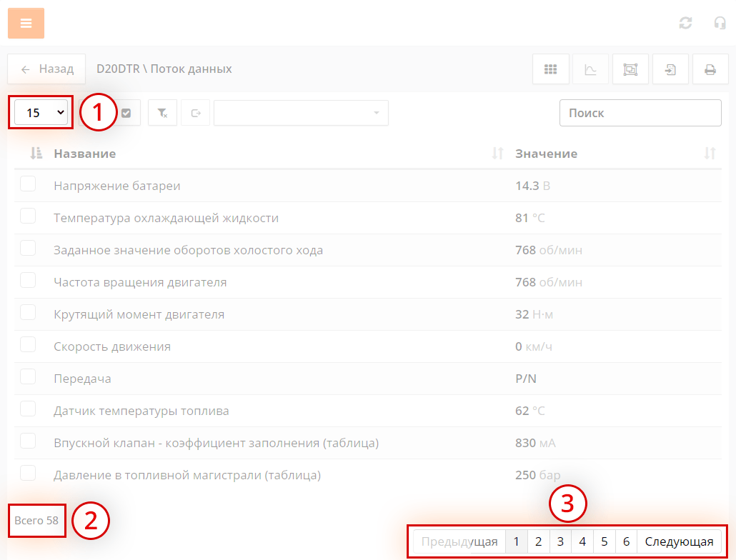The height and width of the screenshot is (560, 736).
Task: Click the import file icon
Action: click(x=670, y=69)
